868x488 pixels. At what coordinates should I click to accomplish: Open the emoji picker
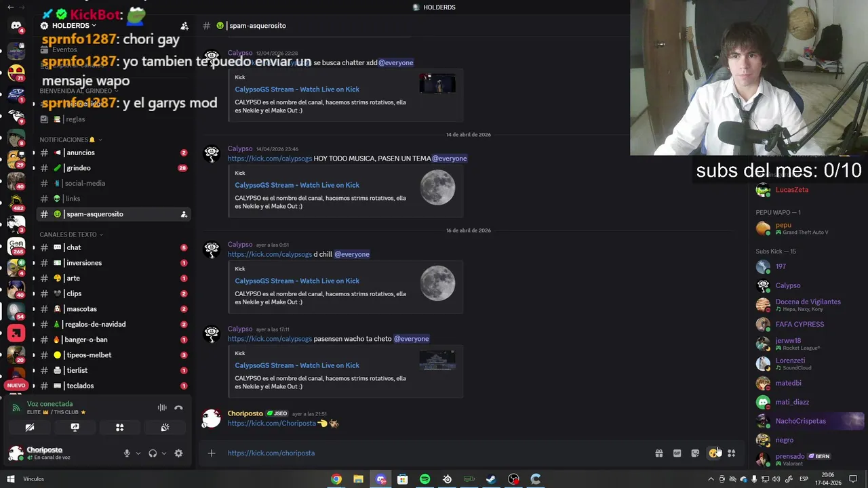[x=713, y=453]
